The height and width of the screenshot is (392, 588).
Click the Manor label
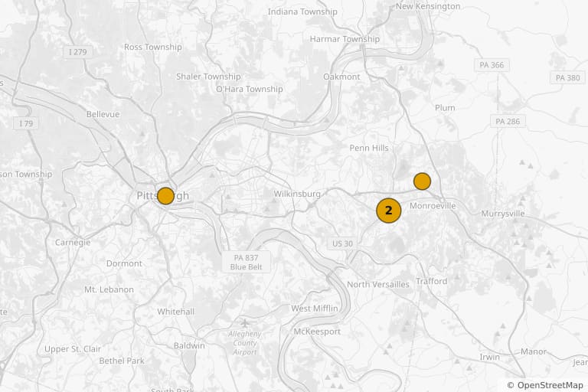(533, 351)
